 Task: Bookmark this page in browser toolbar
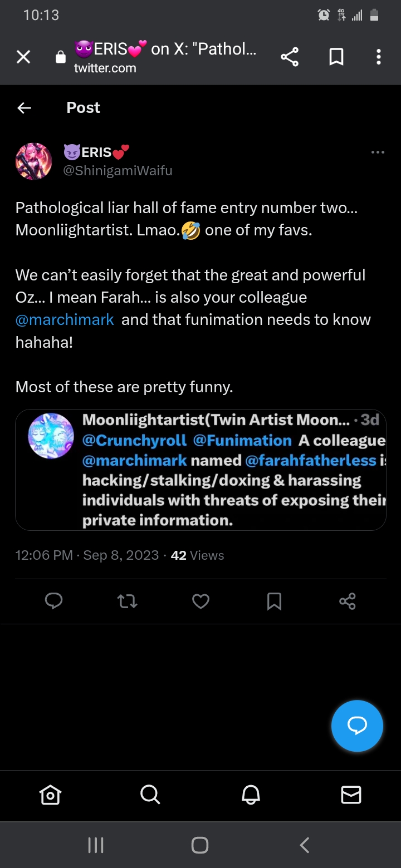(336, 57)
